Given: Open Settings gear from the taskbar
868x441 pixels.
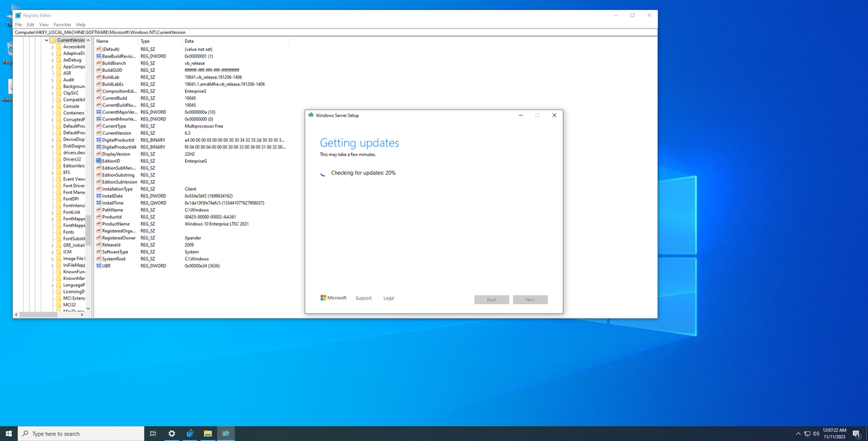Looking at the screenshot, I should click(172, 434).
